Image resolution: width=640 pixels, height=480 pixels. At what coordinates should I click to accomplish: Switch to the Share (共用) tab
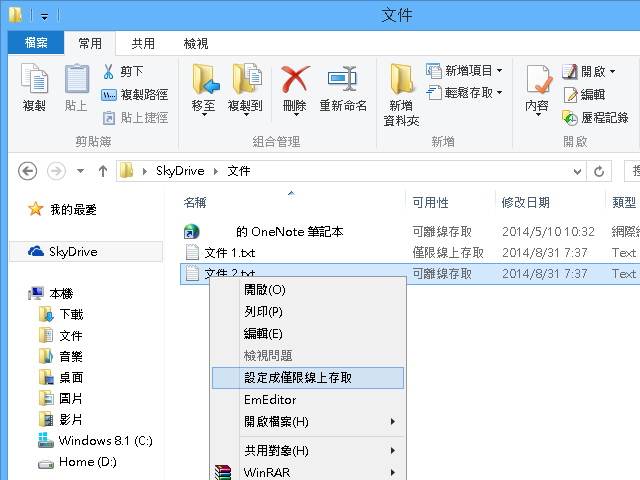(143, 43)
